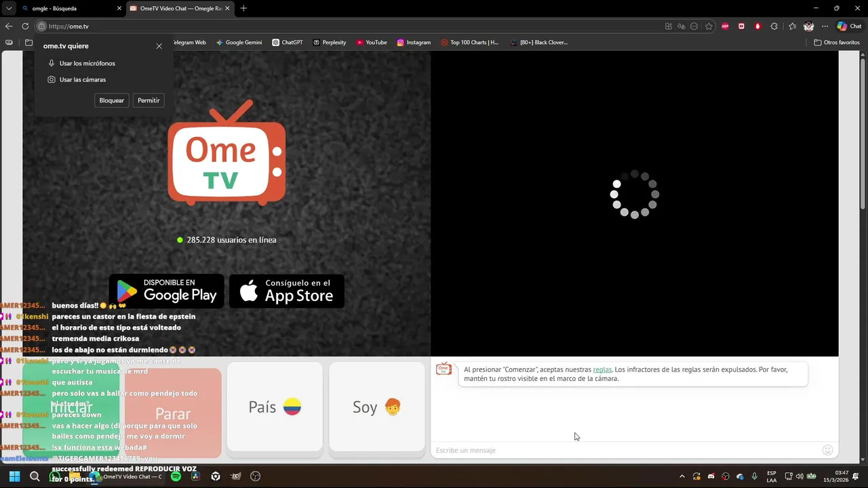Add this page to favorites star
This screenshot has width=868, height=488.
click(709, 26)
